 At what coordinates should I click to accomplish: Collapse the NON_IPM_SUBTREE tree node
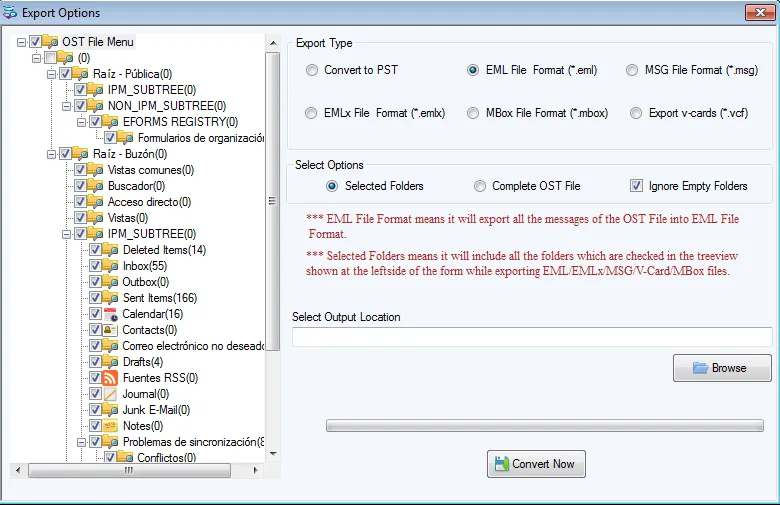66,106
